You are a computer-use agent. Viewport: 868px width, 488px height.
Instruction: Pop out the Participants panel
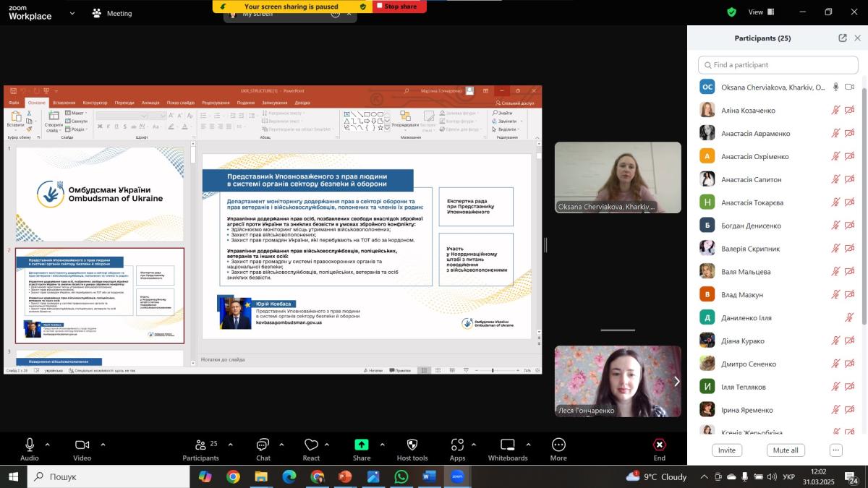pyautogui.click(x=843, y=38)
